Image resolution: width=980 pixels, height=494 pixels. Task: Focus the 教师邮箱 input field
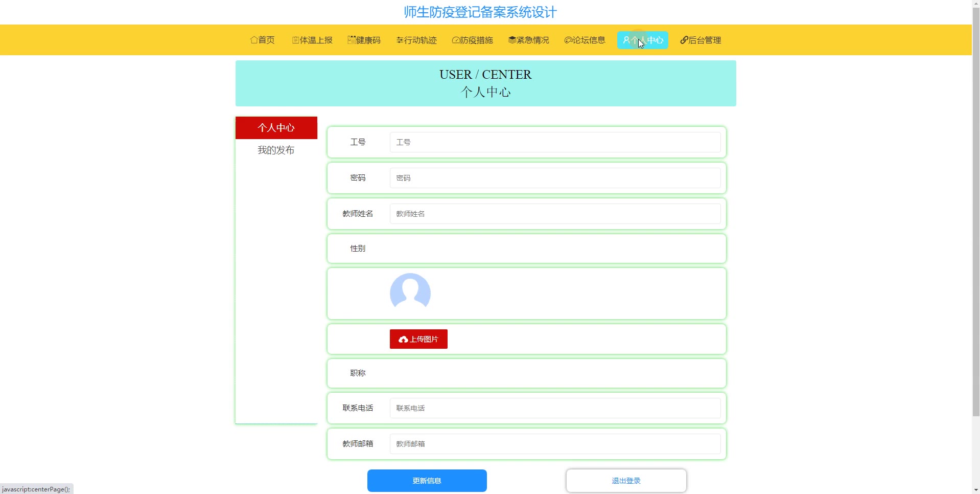pyautogui.click(x=555, y=444)
